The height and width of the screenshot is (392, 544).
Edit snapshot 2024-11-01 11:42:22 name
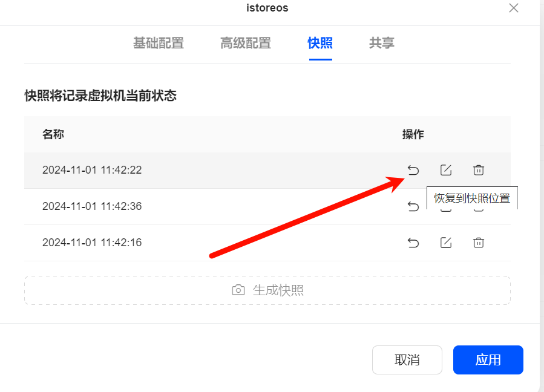[x=446, y=171]
